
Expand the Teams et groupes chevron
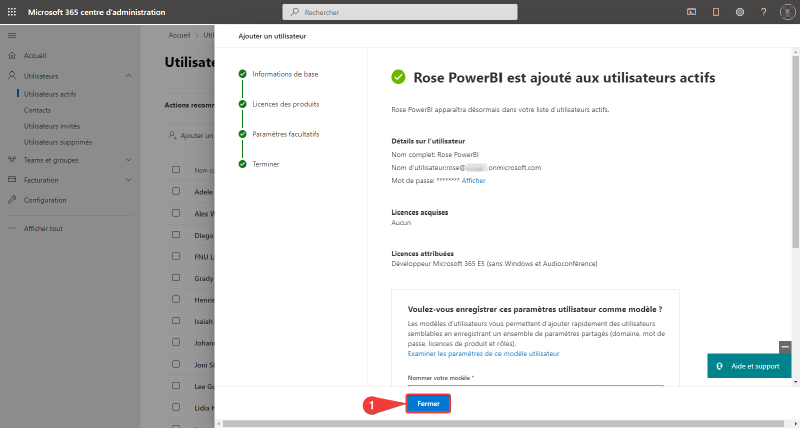coord(128,160)
